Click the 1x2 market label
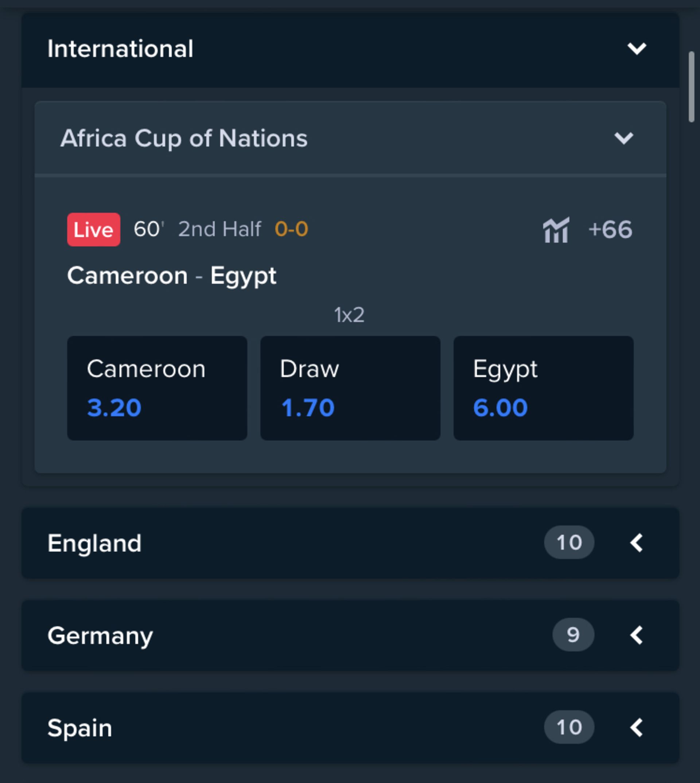Image resolution: width=700 pixels, height=783 pixels. point(350,315)
